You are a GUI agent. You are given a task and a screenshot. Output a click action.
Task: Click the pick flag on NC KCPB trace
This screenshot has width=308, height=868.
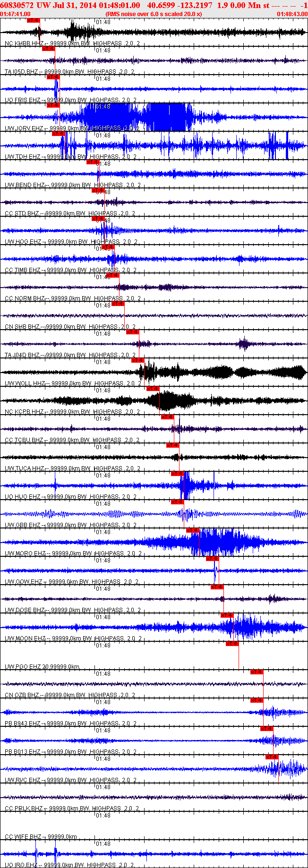(153, 389)
